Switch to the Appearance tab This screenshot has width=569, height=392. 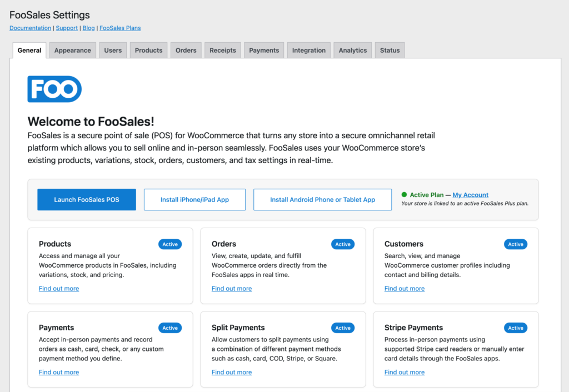click(x=73, y=50)
